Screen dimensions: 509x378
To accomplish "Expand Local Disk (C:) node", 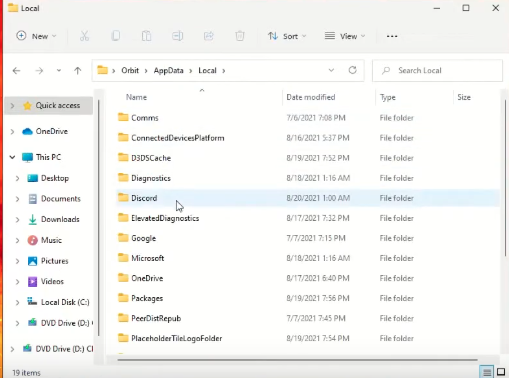I will point(17,302).
